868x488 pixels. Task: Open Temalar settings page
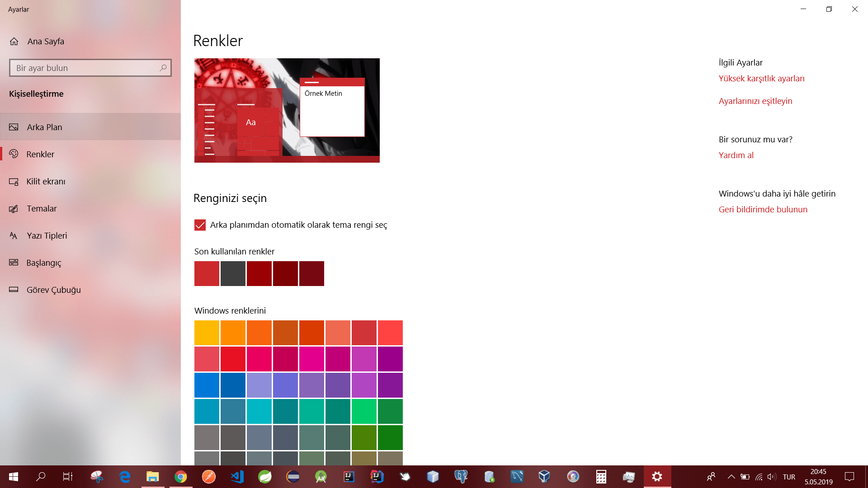41,209
